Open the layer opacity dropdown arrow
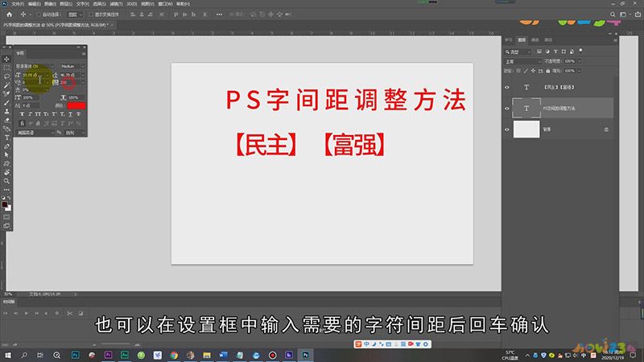 click(579, 61)
